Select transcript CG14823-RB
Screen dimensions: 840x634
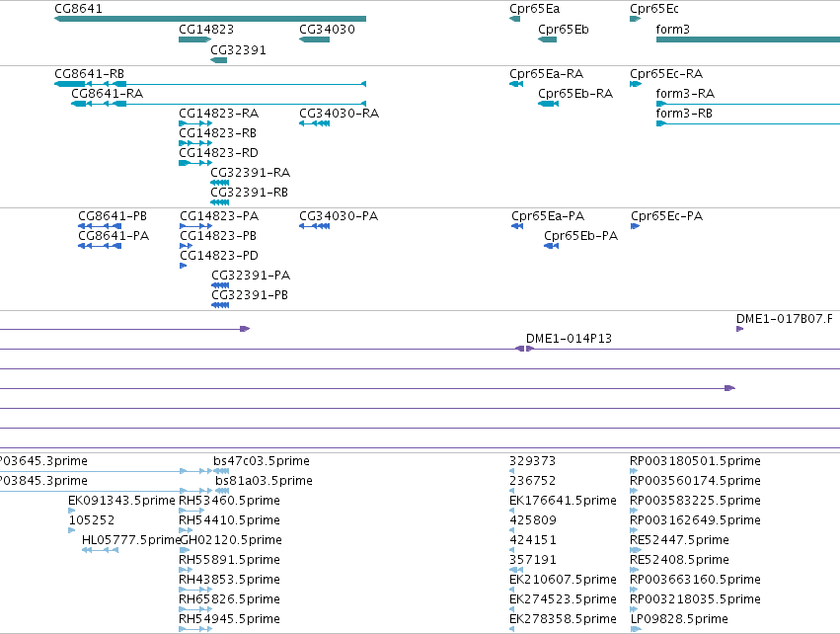195,143
